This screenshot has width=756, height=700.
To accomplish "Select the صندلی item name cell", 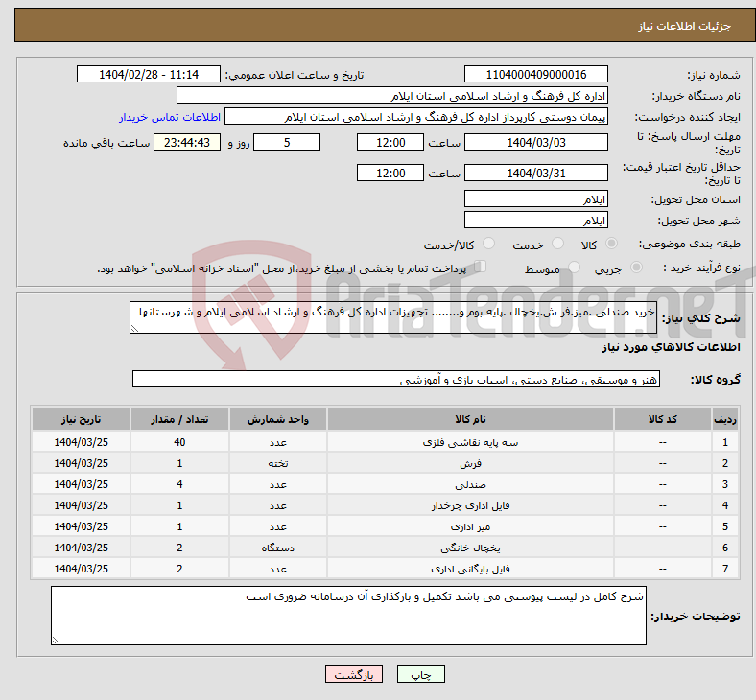I will [x=470, y=484].
